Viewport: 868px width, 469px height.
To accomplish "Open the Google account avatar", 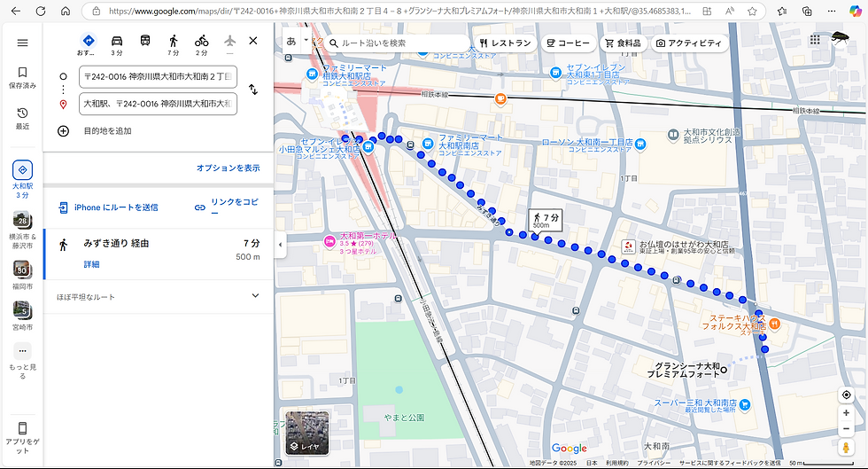I will coord(840,39).
